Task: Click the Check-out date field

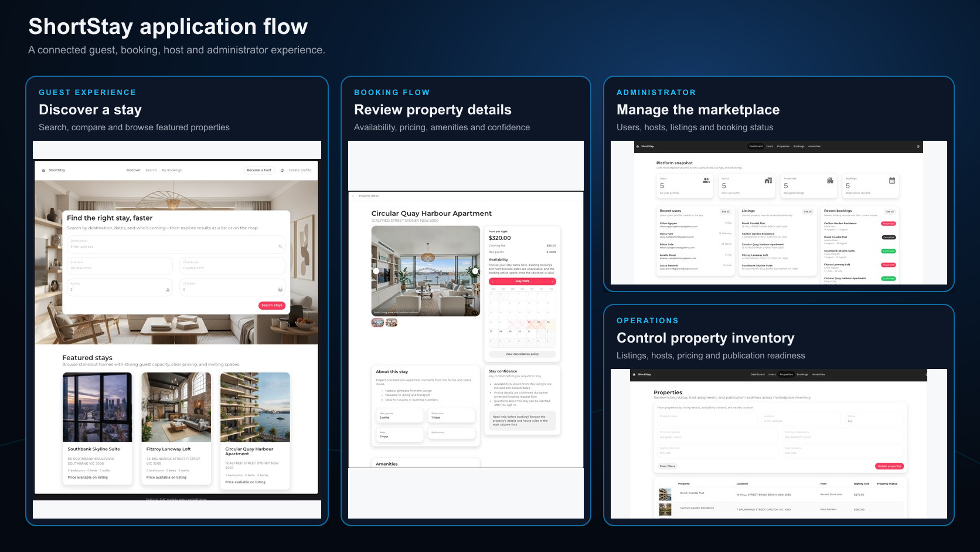Action: 232,266
